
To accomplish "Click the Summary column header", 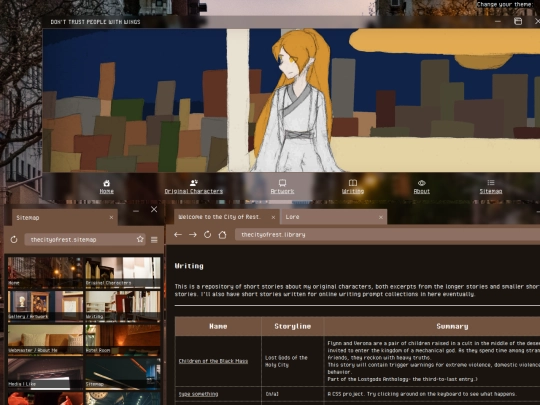I will pyautogui.click(x=452, y=326).
